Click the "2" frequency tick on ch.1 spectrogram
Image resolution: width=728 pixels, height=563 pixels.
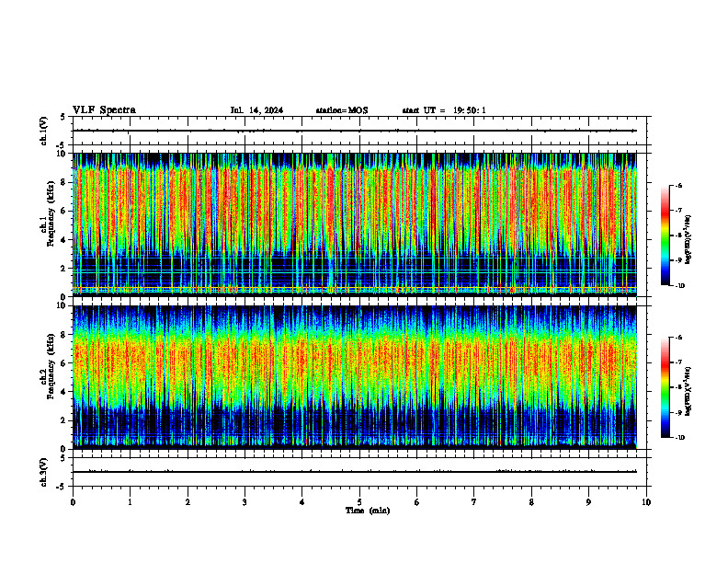(63, 269)
